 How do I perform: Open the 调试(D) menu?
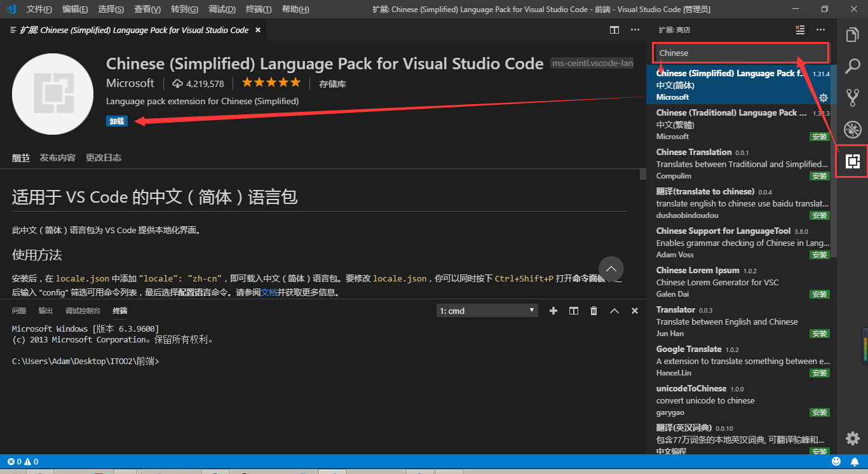pyautogui.click(x=221, y=10)
